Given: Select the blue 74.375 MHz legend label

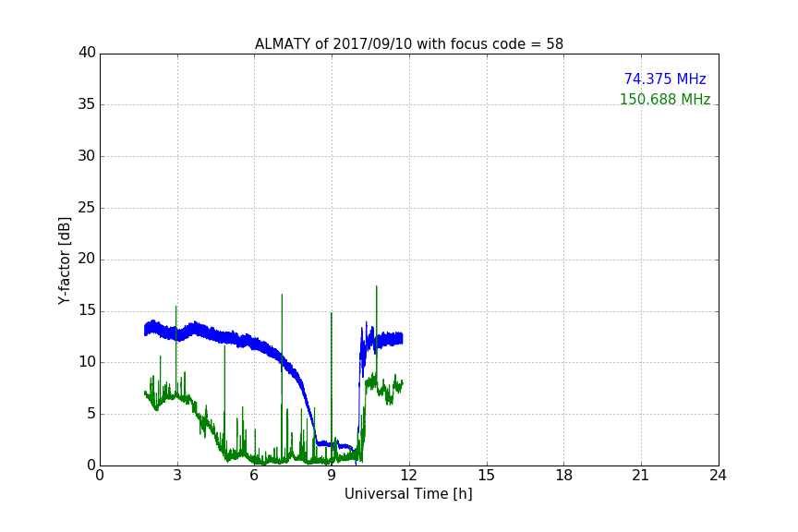Looking at the screenshot, I should 665,79.
